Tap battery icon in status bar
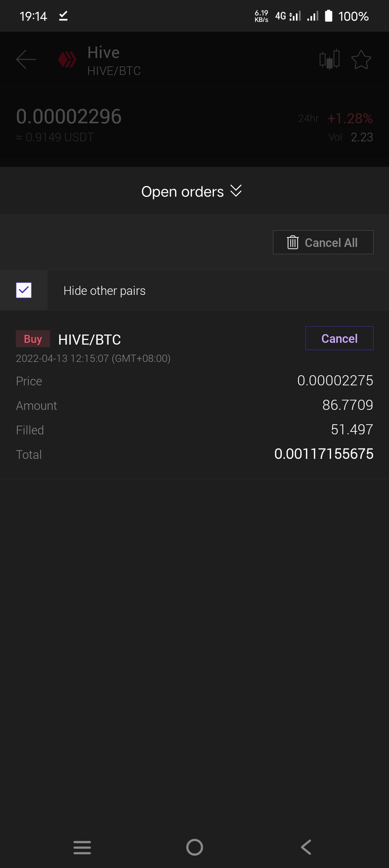Screen dimensions: 389x868 pyautogui.click(x=328, y=16)
